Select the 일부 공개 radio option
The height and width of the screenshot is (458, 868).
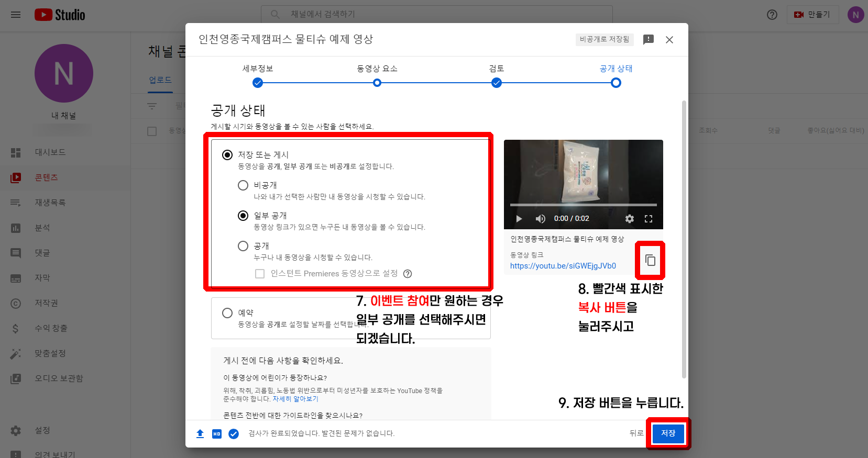pyautogui.click(x=243, y=216)
